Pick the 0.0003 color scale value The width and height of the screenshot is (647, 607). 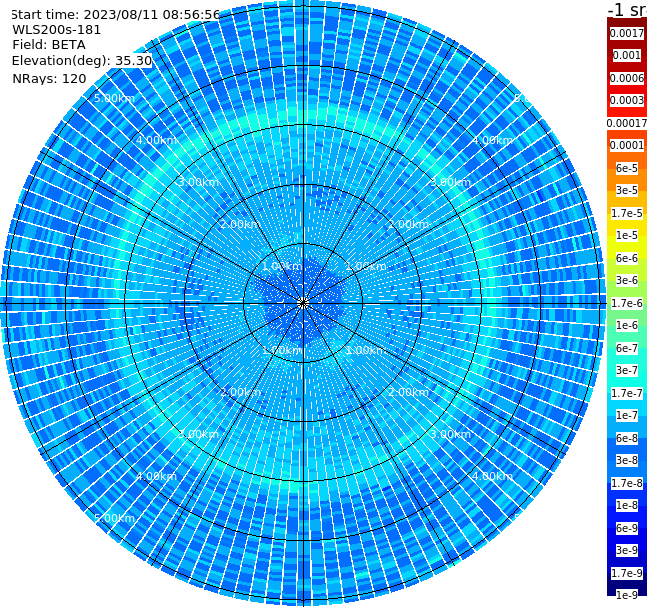pos(627,100)
